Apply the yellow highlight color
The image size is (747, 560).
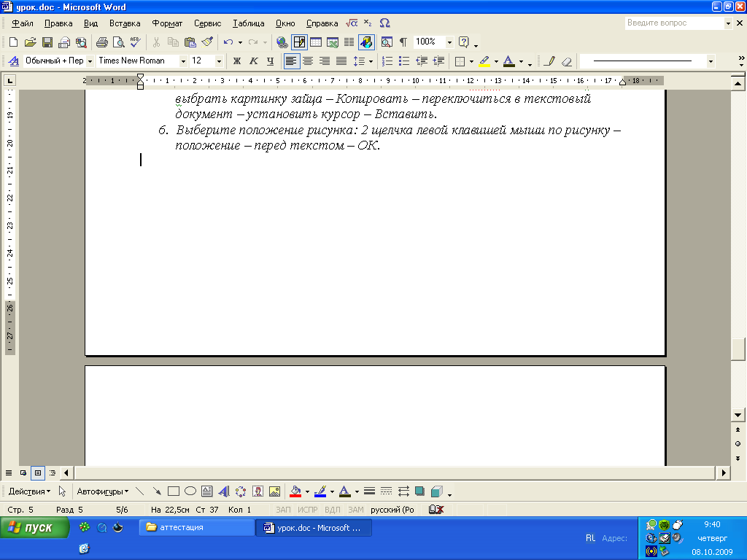click(x=484, y=61)
